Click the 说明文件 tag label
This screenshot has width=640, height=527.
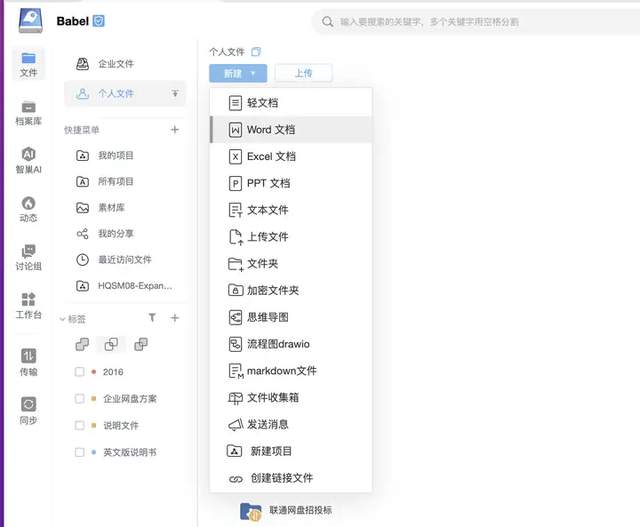pyautogui.click(x=121, y=425)
